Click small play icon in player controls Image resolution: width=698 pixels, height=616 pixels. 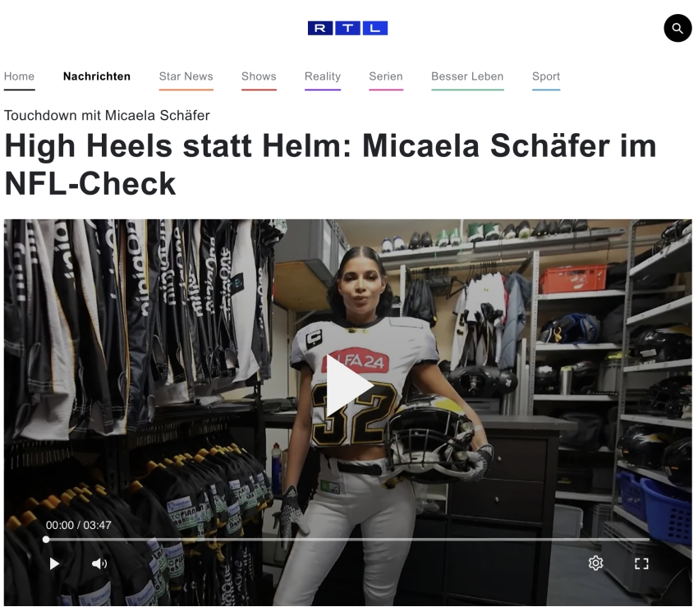click(x=54, y=564)
